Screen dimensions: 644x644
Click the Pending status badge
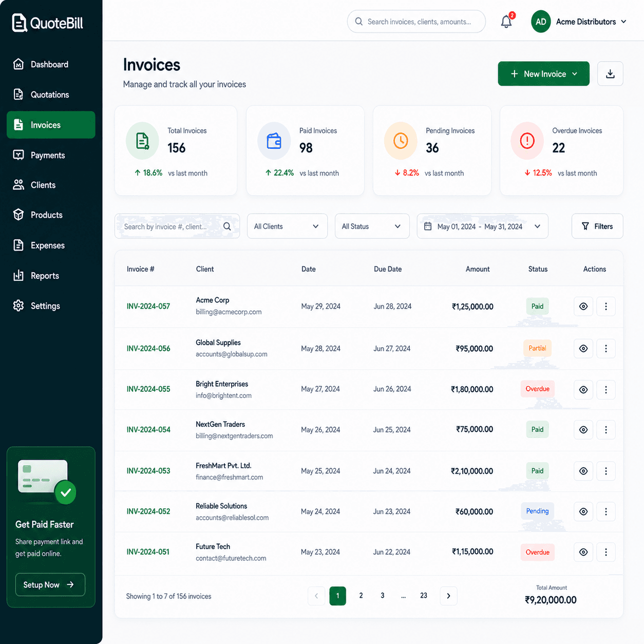tap(537, 511)
